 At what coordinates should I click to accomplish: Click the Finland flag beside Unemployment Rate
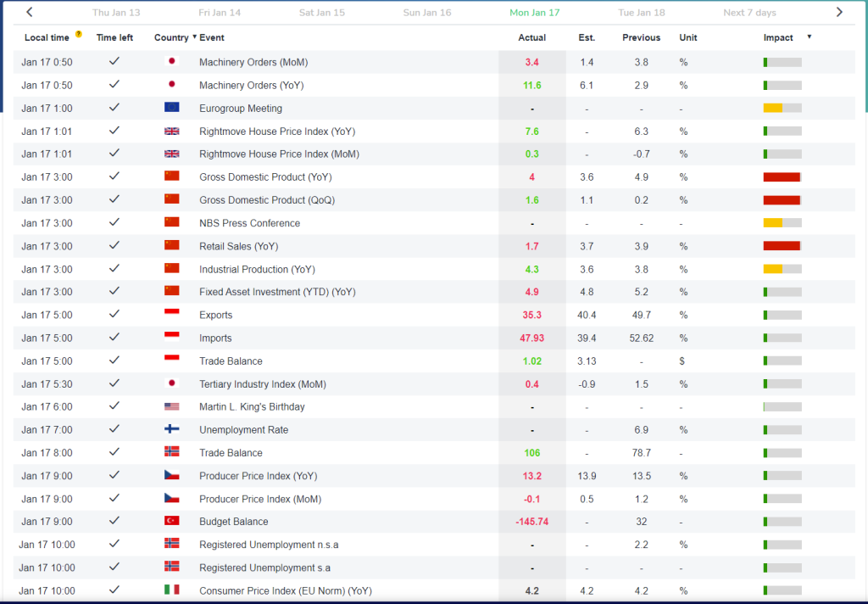pos(171,429)
